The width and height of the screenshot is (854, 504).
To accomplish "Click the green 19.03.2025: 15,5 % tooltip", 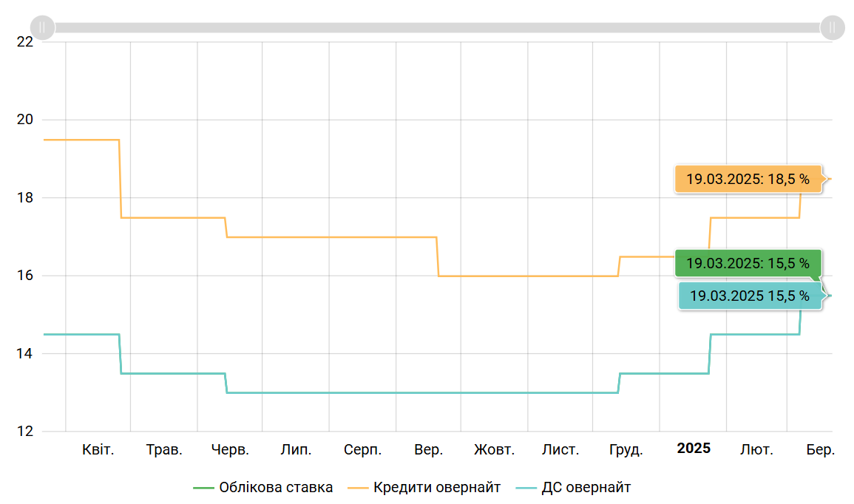I will (x=748, y=263).
